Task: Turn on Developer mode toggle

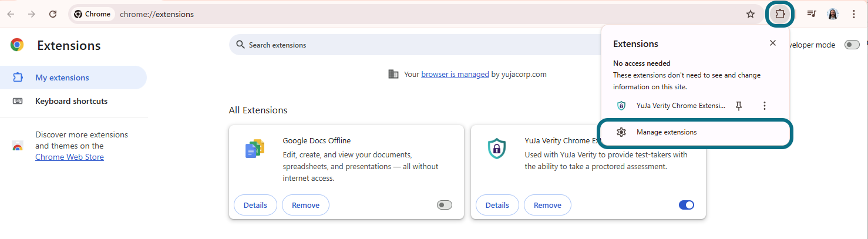Action: (852, 45)
